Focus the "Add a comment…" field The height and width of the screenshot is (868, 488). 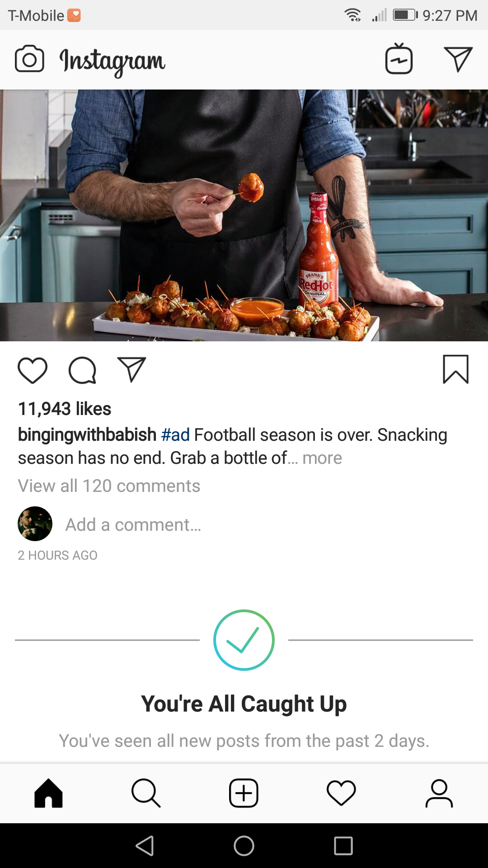[133, 525]
